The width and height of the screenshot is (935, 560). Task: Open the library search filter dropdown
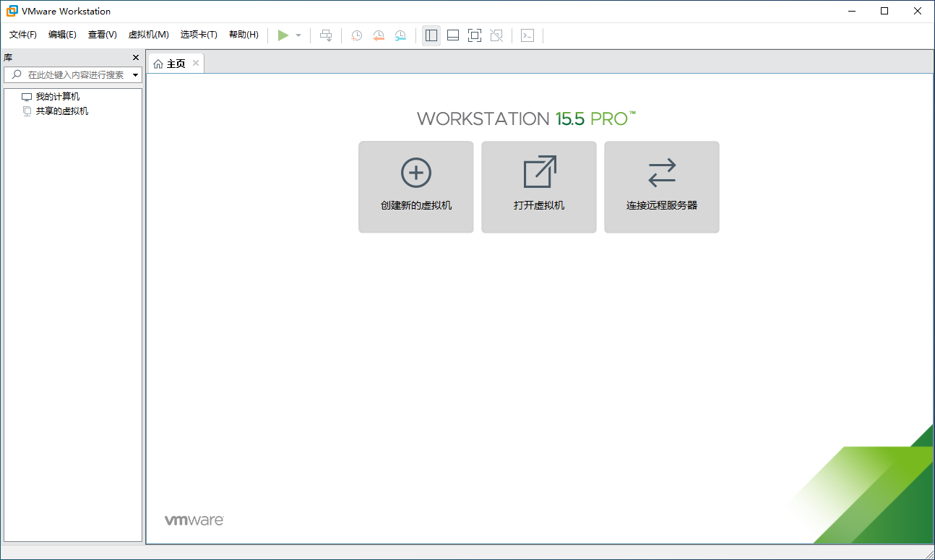click(x=135, y=74)
